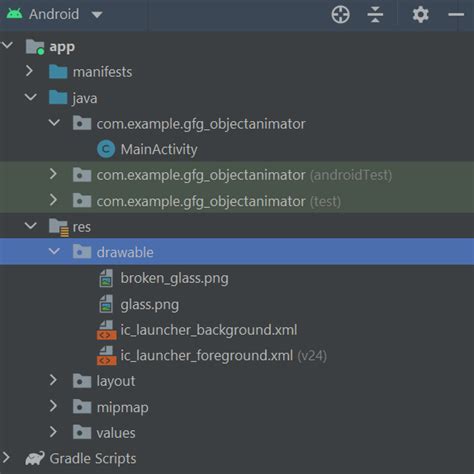Image resolution: width=474 pixels, height=474 pixels.
Task: Select the package labeled (androidTest)
Action: pos(244,175)
